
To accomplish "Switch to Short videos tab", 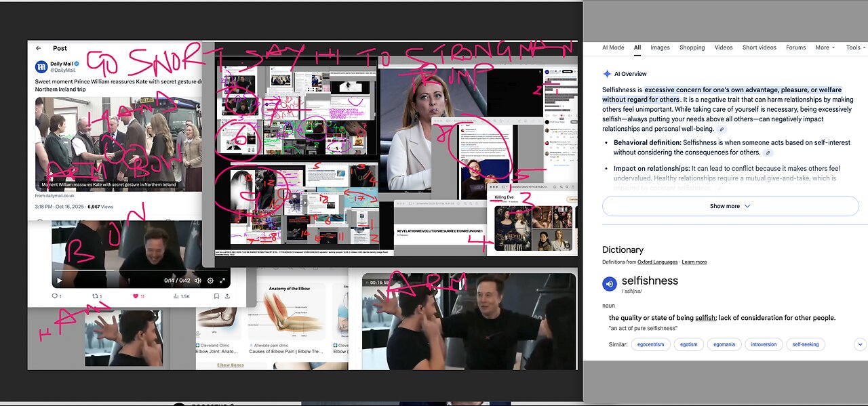I will pyautogui.click(x=759, y=47).
